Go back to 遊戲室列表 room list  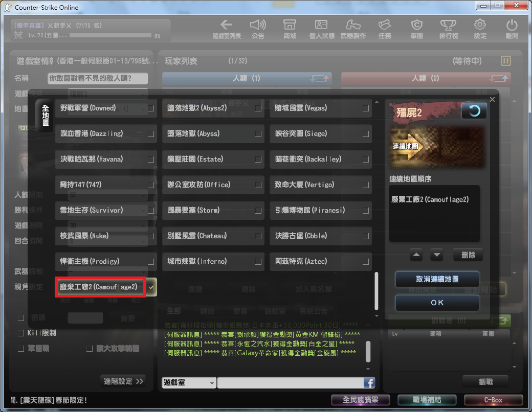coord(226,29)
